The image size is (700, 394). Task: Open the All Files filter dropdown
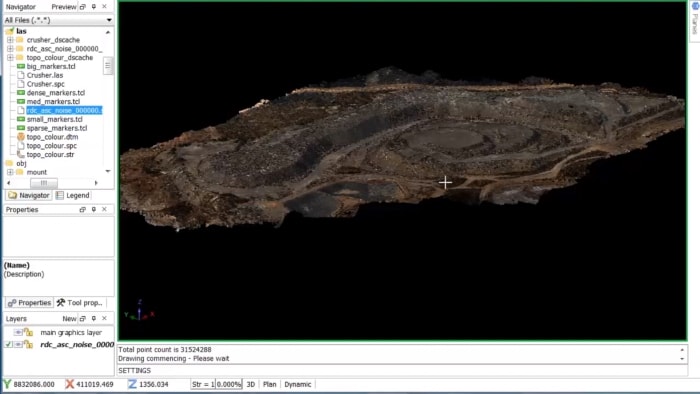pos(109,20)
